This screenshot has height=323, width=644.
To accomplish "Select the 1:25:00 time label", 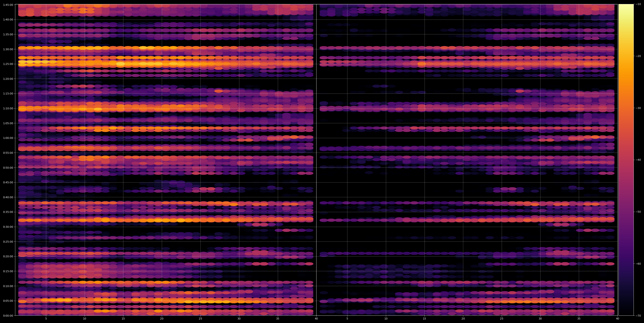I will pos(8,64).
